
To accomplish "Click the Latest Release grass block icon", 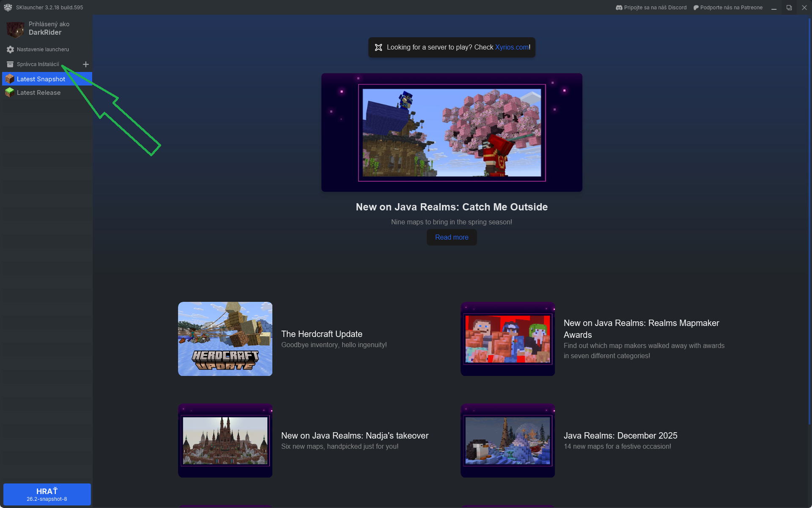I will pyautogui.click(x=10, y=93).
